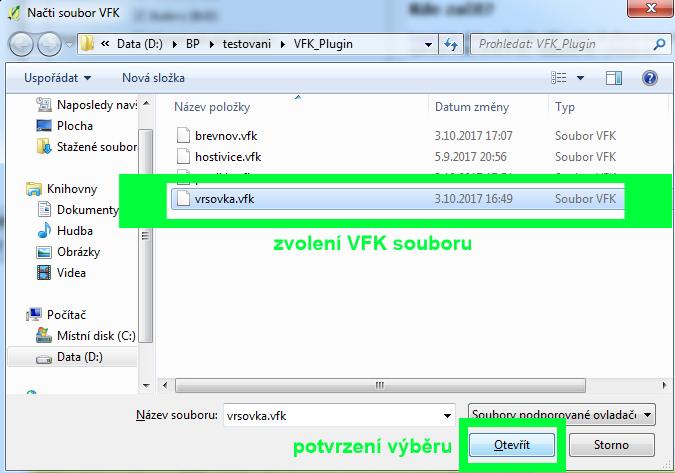Click the horizontal scrollbar of file list
Screen dimensions: 675x473
[x=380, y=385]
